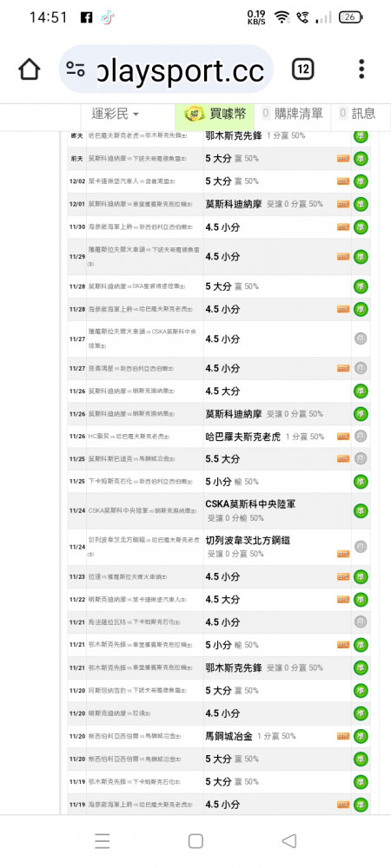Open the tab switcher showing 12
The width and height of the screenshot is (391, 868).
(302, 69)
